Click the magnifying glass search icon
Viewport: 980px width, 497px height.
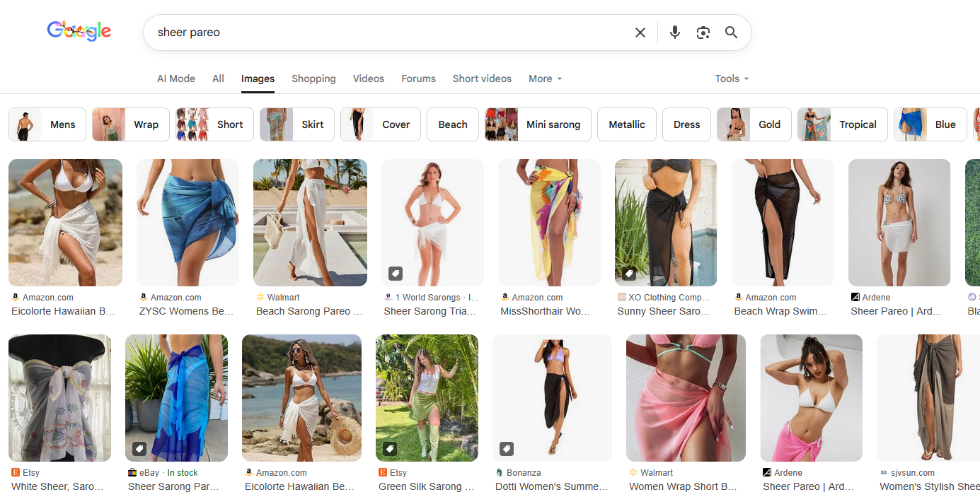[x=731, y=33]
